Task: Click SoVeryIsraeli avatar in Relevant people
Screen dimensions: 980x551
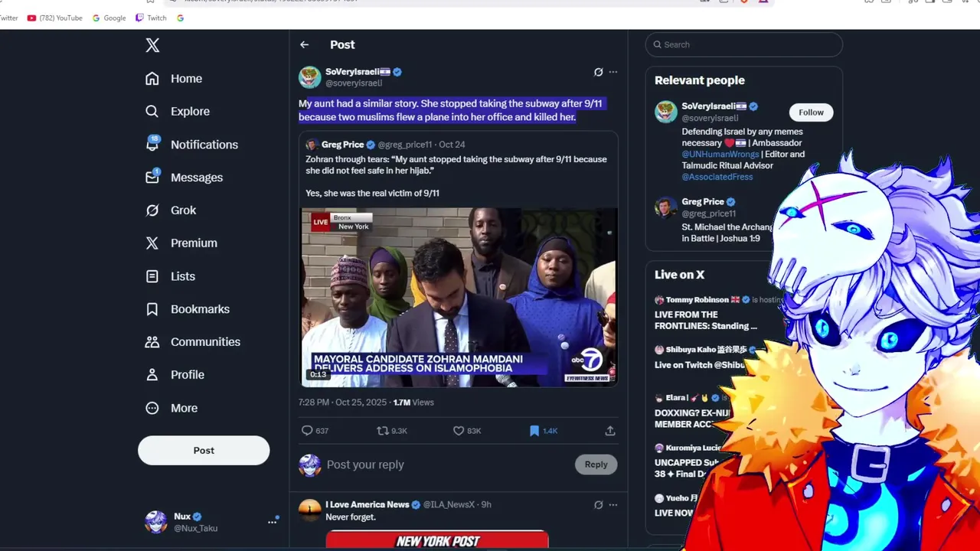Action: pos(666,112)
